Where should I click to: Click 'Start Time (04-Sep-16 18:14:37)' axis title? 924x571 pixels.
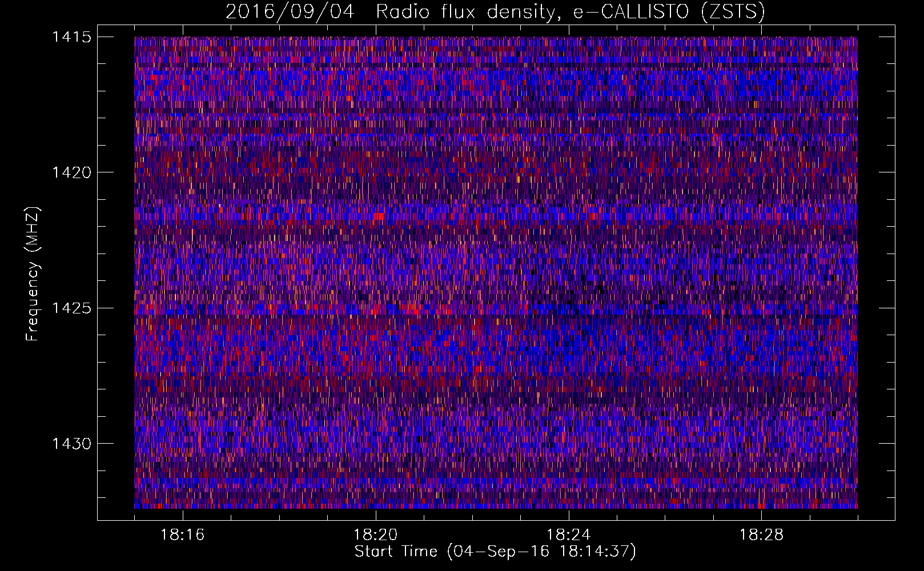coord(495,552)
